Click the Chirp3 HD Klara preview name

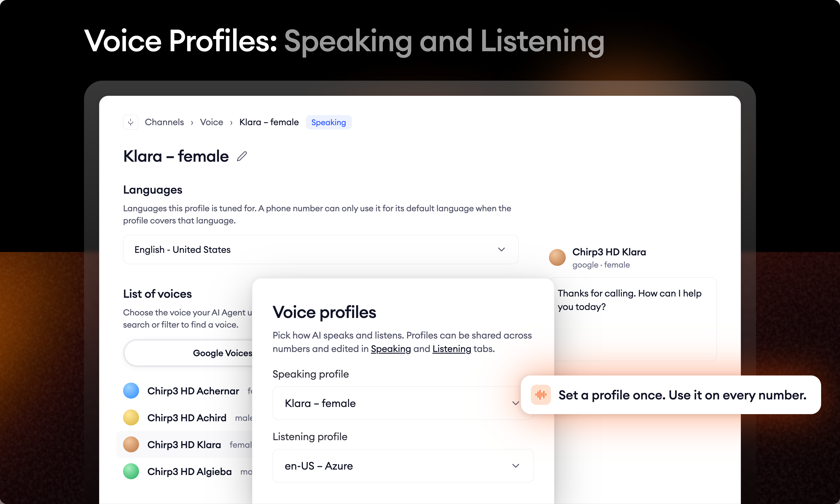[x=609, y=252]
